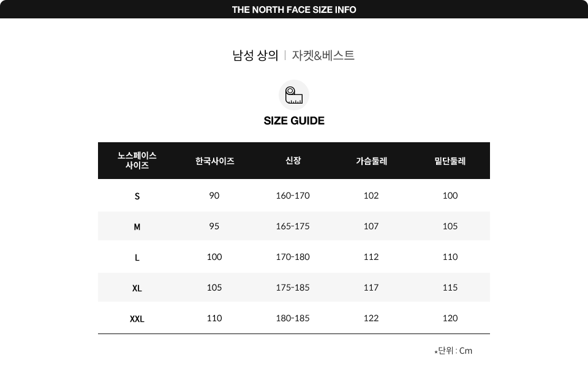The height and width of the screenshot is (385, 588).
Task: Click the 한국사이즈 column header
Action: [x=215, y=161]
